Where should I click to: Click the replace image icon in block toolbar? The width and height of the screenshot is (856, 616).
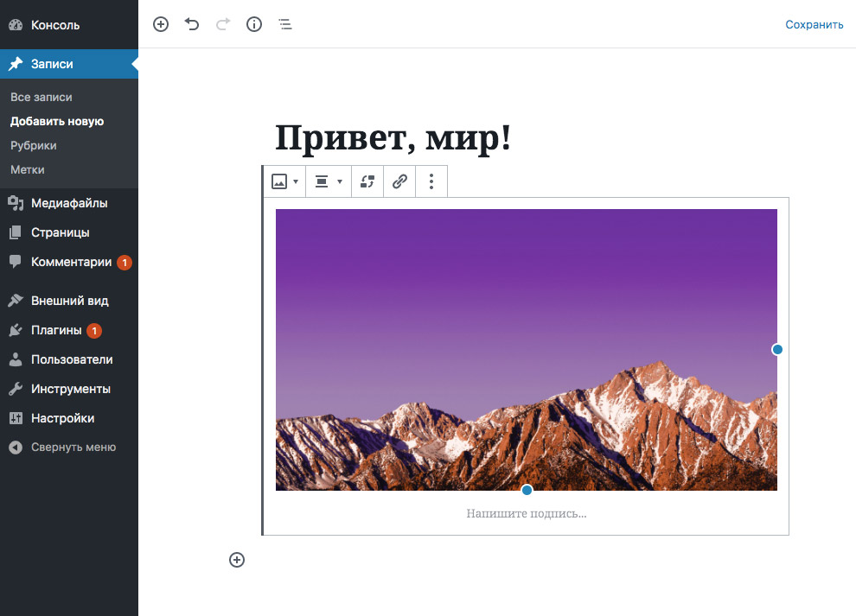pos(367,181)
